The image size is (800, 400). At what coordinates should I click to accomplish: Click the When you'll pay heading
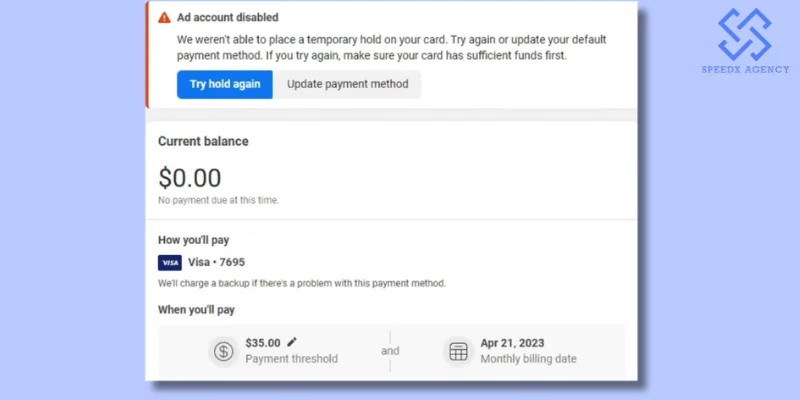tap(196, 310)
